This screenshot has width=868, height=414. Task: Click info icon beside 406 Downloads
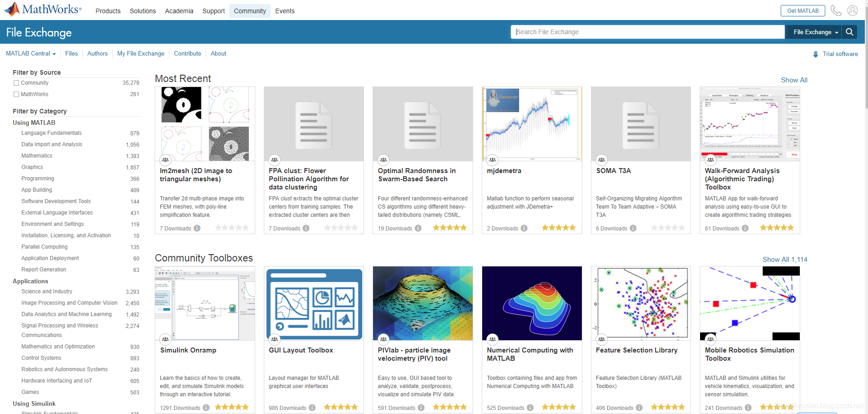tap(639, 408)
